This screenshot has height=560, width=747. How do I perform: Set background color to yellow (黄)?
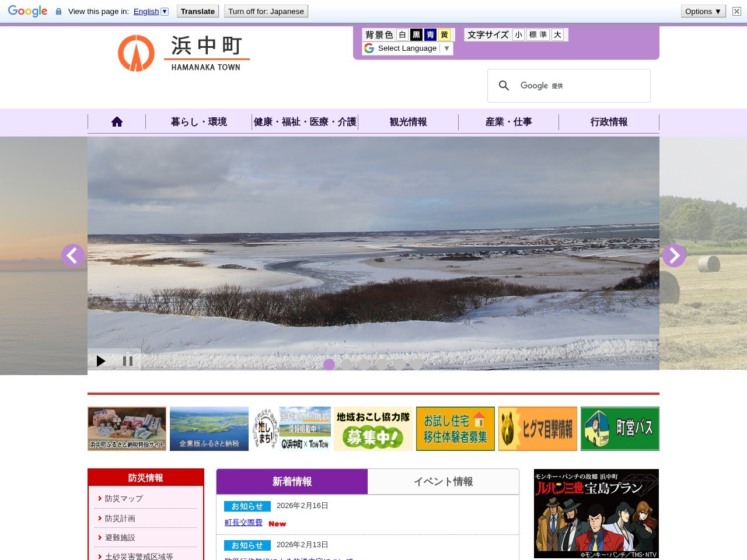(x=444, y=35)
